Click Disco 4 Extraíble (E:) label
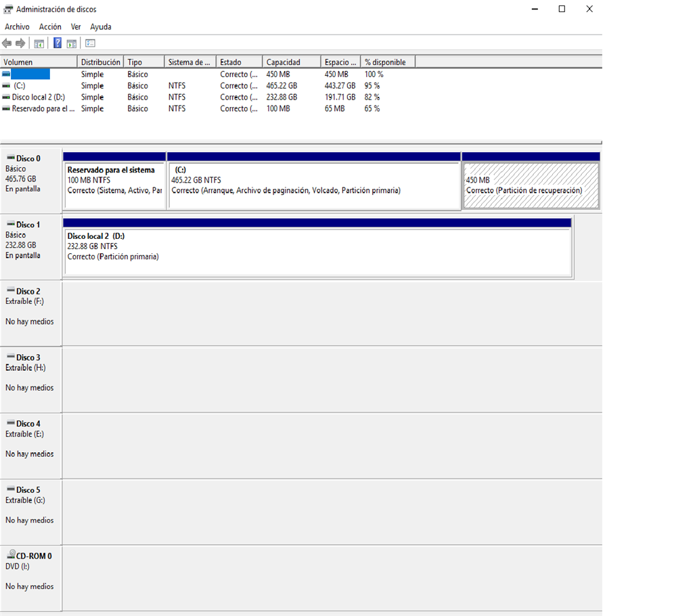Image resolution: width=693 pixels, height=616 pixels. 31,445
